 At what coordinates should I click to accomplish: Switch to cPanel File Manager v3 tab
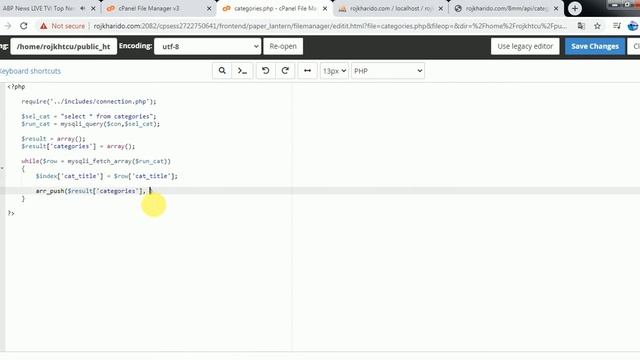149,8
